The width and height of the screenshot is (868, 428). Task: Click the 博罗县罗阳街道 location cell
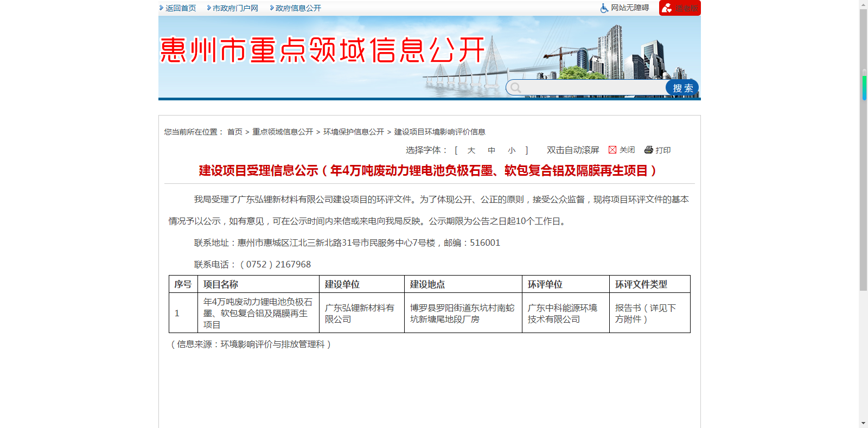point(463,313)
